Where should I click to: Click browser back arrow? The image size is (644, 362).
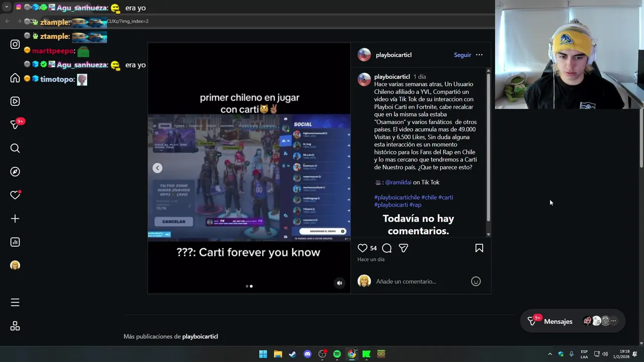point(7,21)
